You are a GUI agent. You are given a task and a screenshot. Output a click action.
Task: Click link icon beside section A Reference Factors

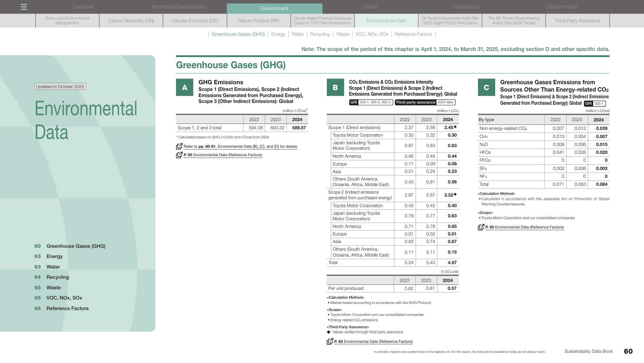[x=179, y=155]
